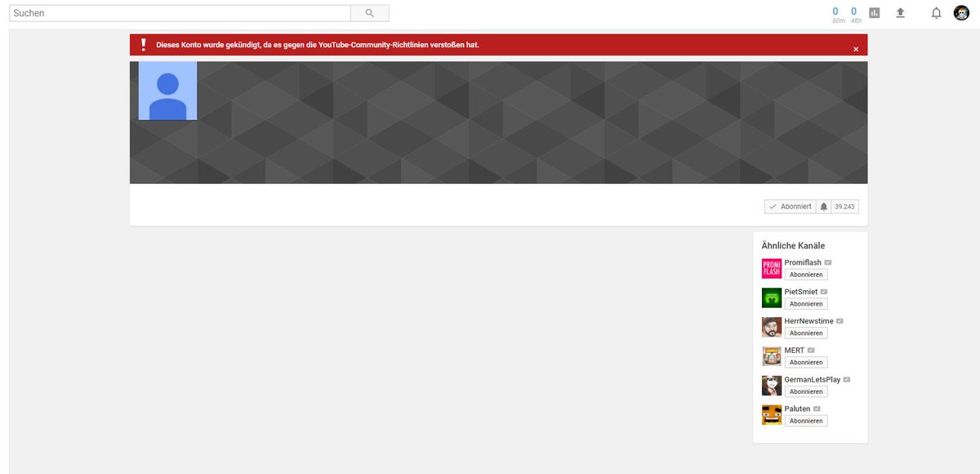Open the HerrNewstime channel link
Screen dimensions: 980x474
[809, 321]
